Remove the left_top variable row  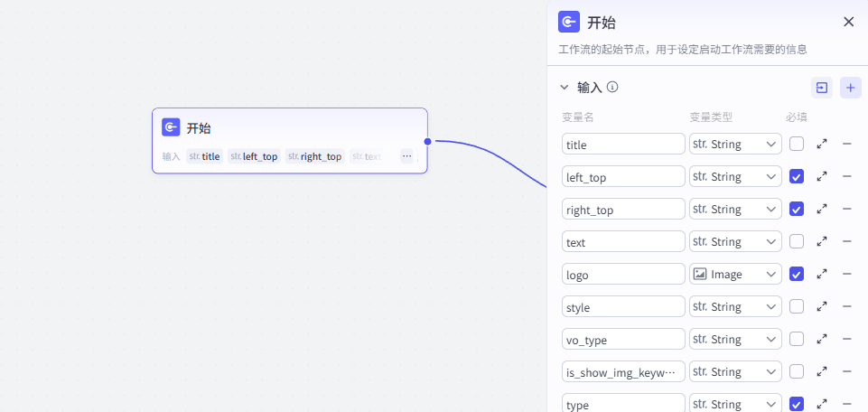tap(847, 176)
